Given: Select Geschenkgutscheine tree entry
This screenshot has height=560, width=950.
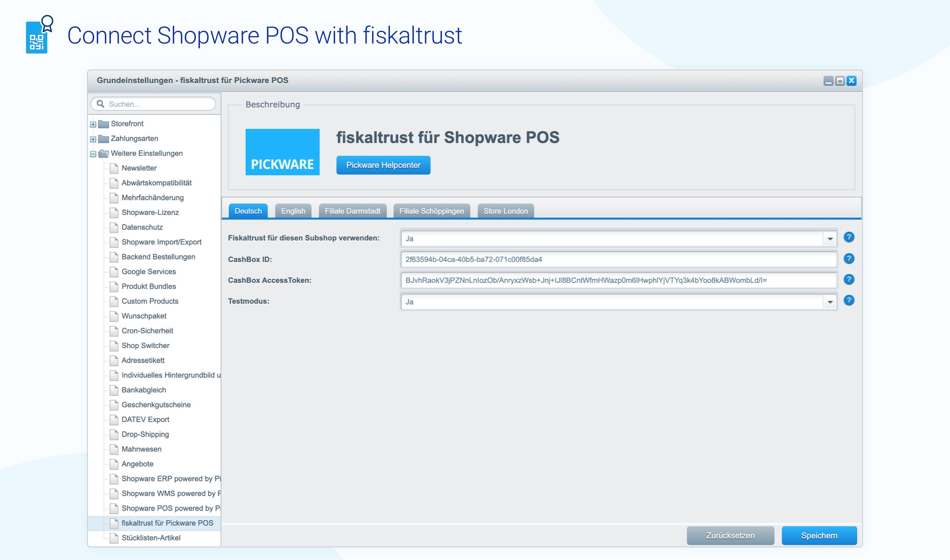Looking at the screenshot, I should coord(156,405).
